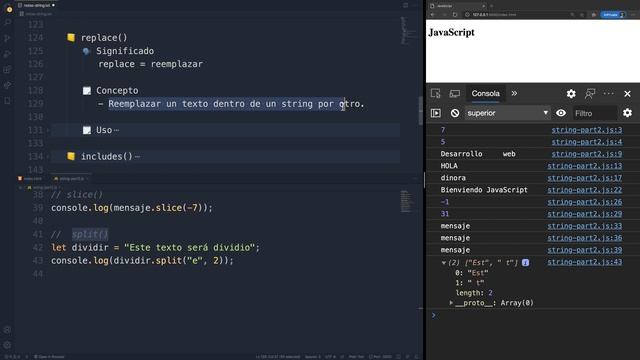Click the browser tab at the top
The height and width of the screenshot is (360, 640).
[457, 6]
